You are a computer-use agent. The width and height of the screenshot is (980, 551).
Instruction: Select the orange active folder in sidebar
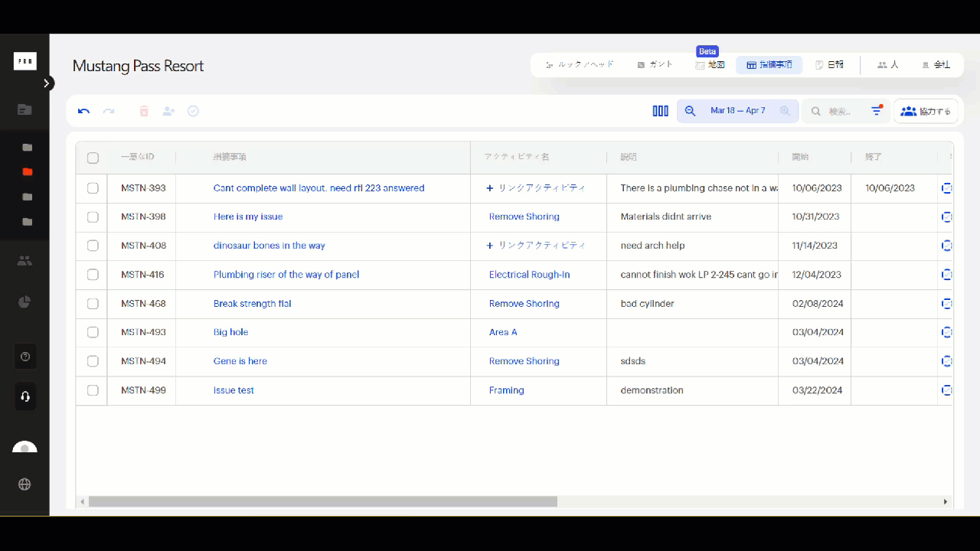[x=28, y=172]
